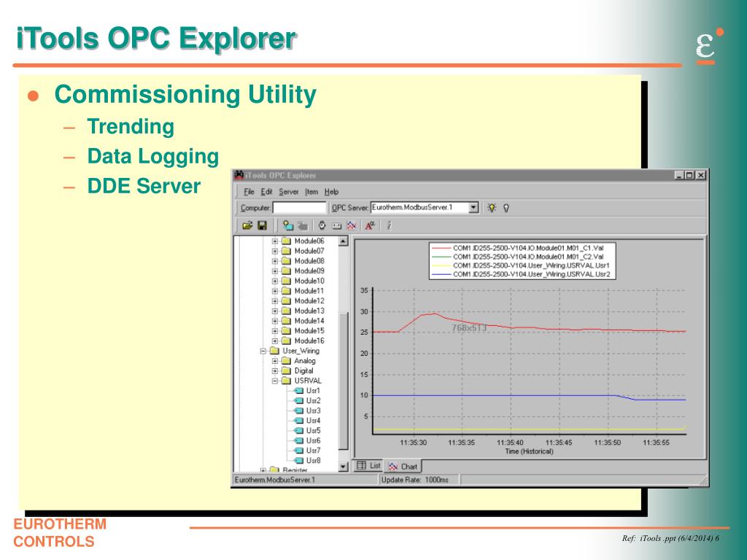Switch to the Chart tab
747x560 pixels.
(x=403, y=466)
